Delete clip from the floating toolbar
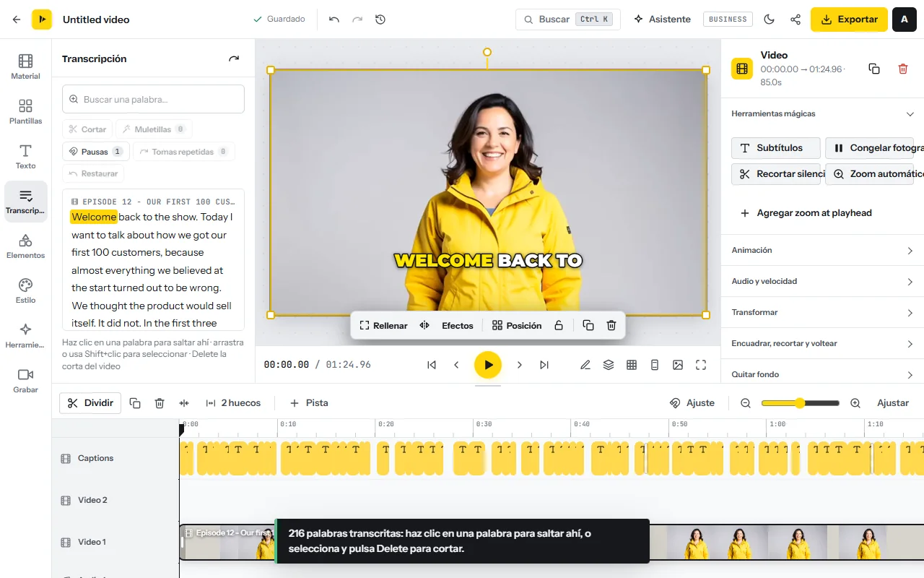The width and height of the screenshot is (924, 578). [x=611, y=326]
